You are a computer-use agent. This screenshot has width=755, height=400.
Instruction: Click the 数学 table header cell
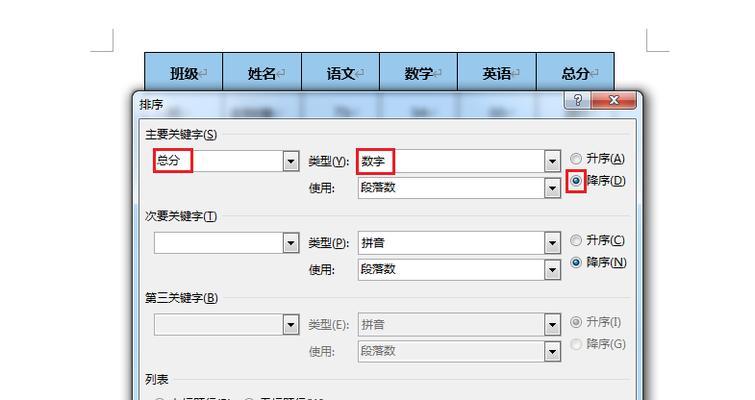tap(418, 72)
